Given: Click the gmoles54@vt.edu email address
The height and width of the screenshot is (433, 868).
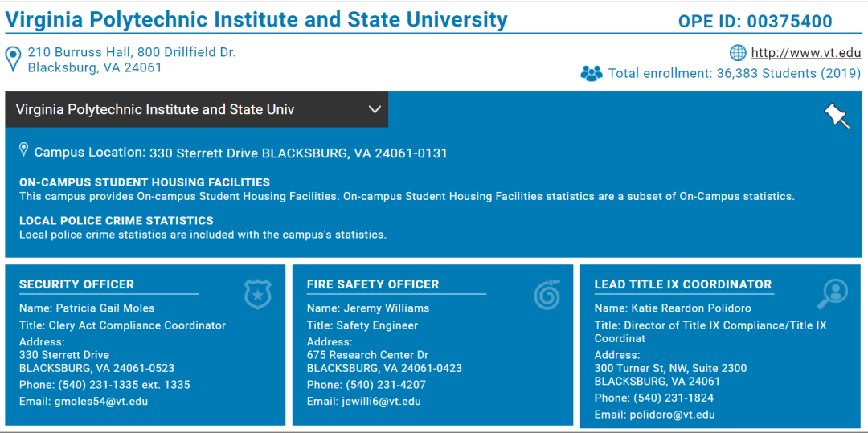Looking at the screenshot, I should [x=100, y=402].
